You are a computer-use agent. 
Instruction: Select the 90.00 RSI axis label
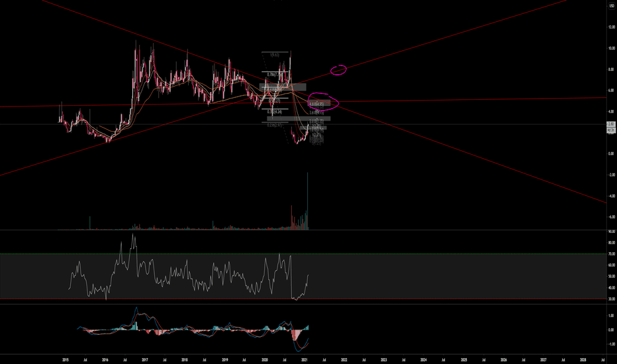(x=612, y=232)
